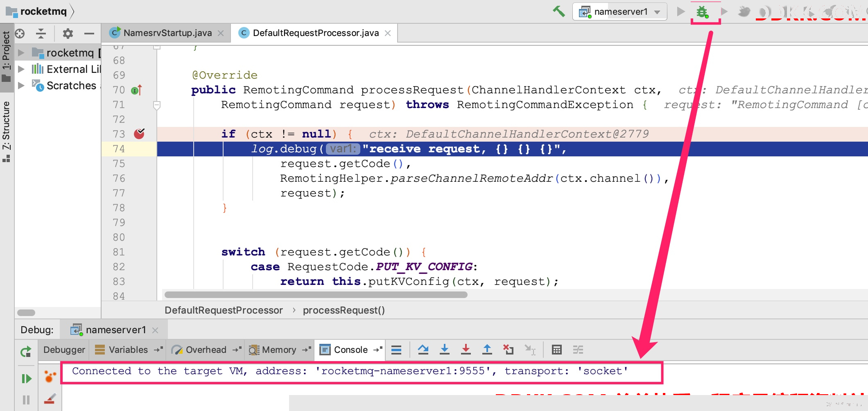
Task: Click the Build project hammer icon
Action: pos(558,11)
